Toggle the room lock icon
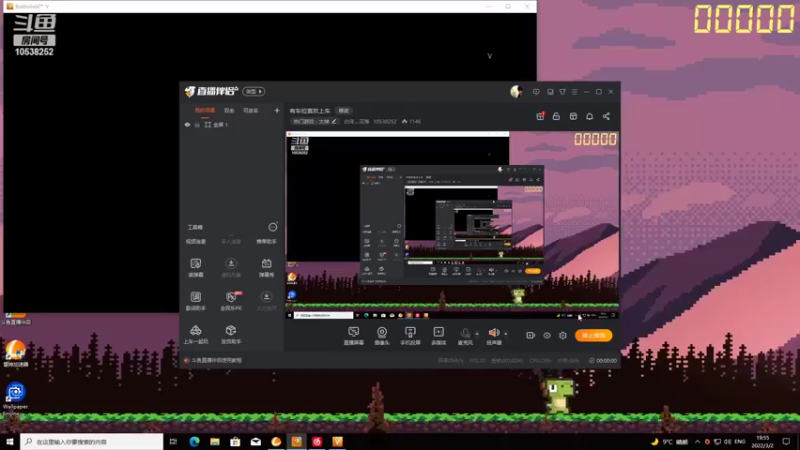The width and height of the screenshot is (800, 450). pyautogui.click(x=556, y=116)
